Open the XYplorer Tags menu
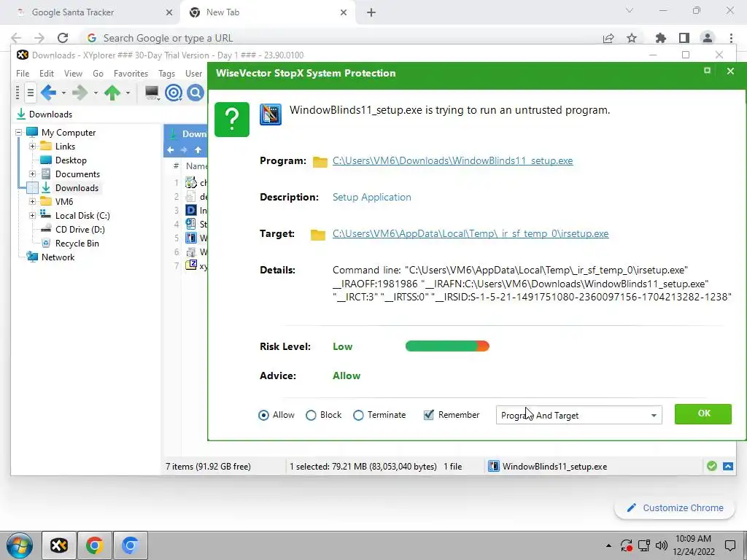This screenshot has height=560, width=747. (166, 74)
